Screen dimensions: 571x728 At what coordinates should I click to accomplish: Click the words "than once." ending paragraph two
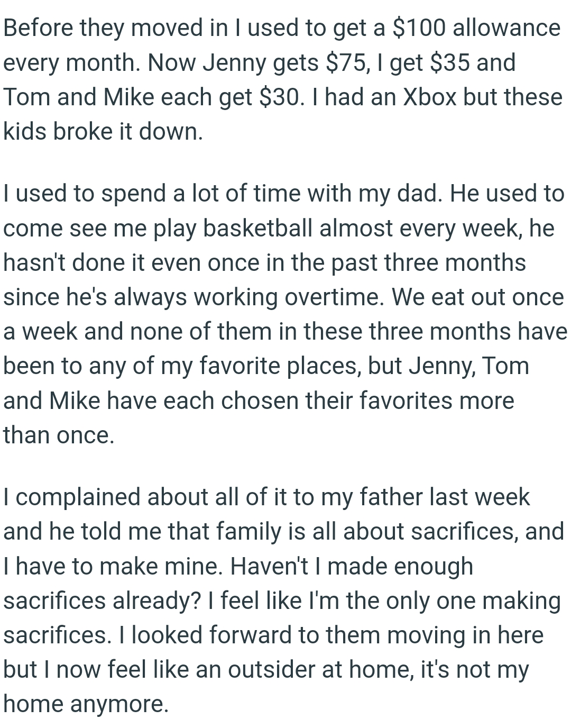click(x=58, y=435)
